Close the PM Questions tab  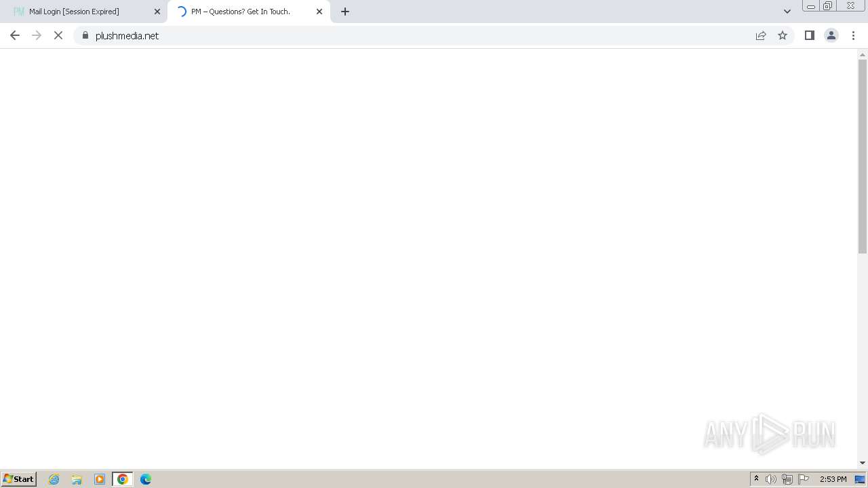click(319, 12)
